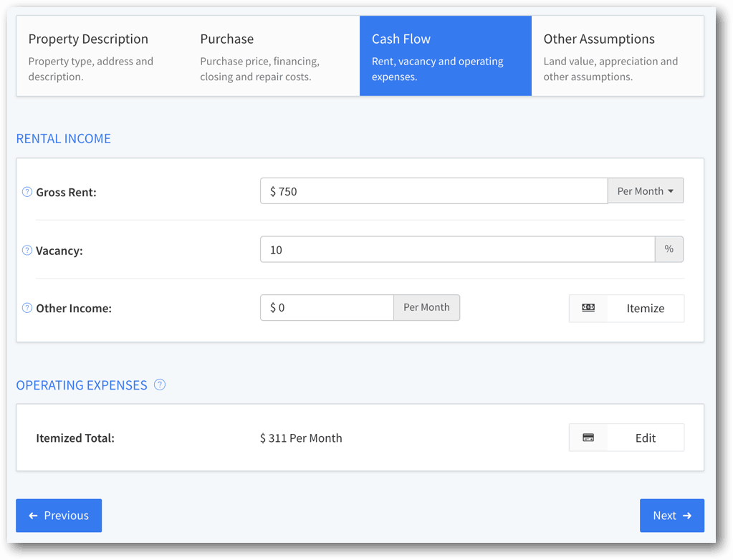The image size is (733, 560).
Task: Click the Vacancy help icon
Action: [27, 250]
